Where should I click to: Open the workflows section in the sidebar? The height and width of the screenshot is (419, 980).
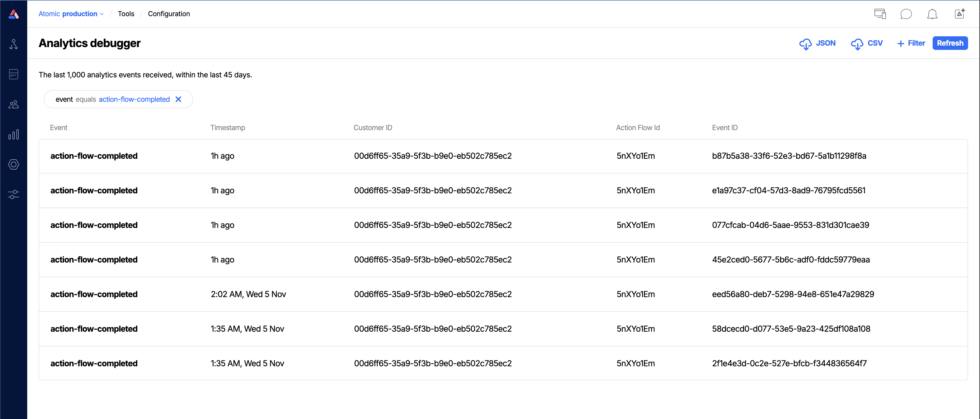[x=14, y=44]
